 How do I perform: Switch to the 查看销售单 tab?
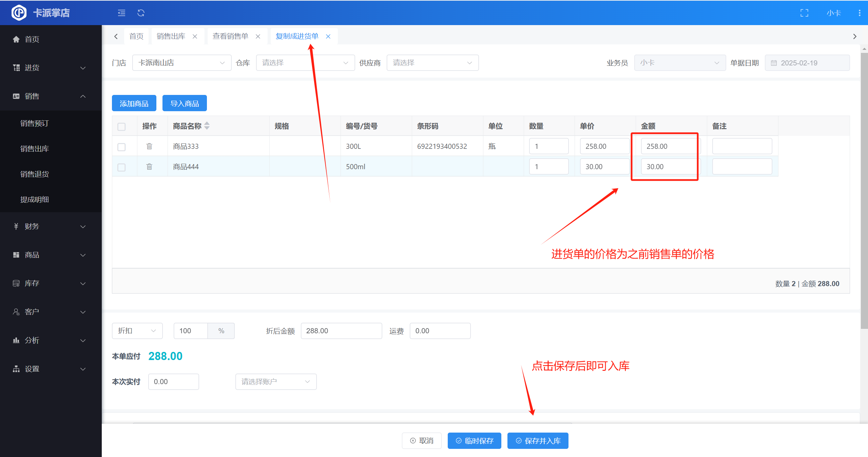(x=230, y=36)
